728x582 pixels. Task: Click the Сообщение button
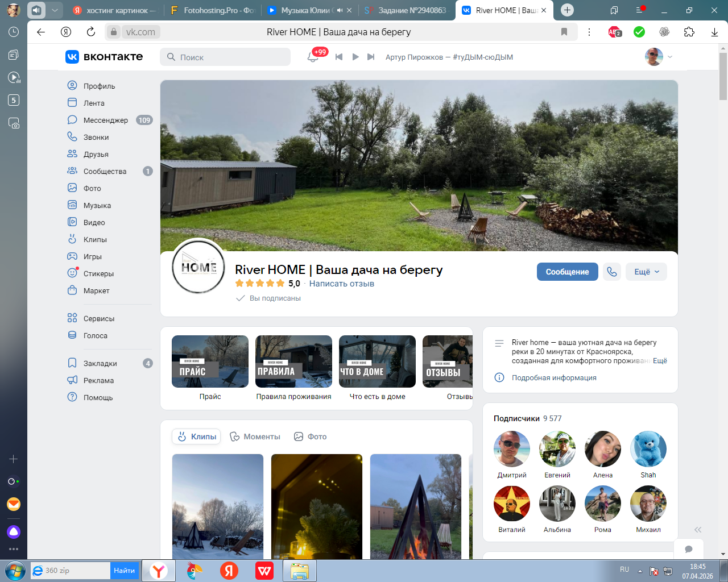pos(568,272)
